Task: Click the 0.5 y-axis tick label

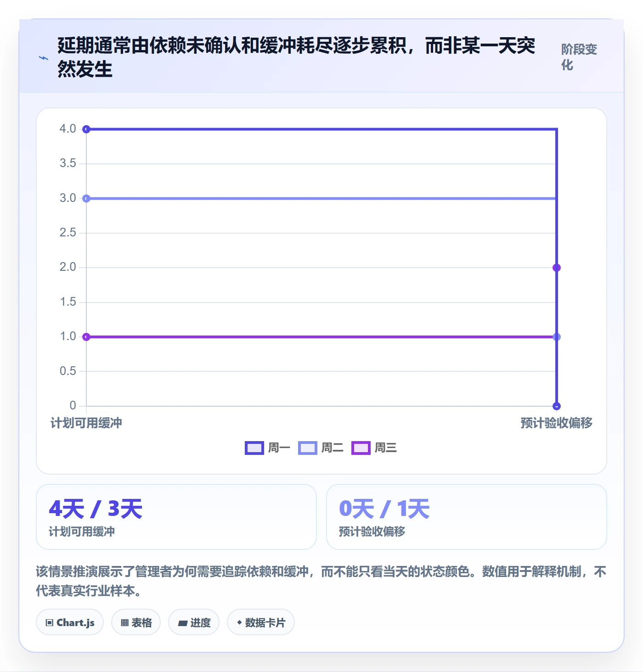Action: point(68,371)
